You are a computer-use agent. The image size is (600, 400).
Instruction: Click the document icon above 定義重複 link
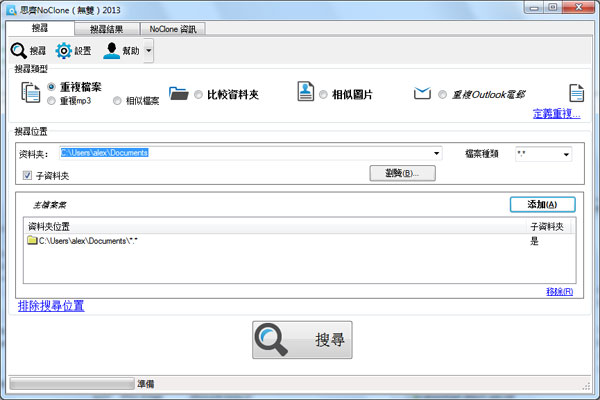576,93
